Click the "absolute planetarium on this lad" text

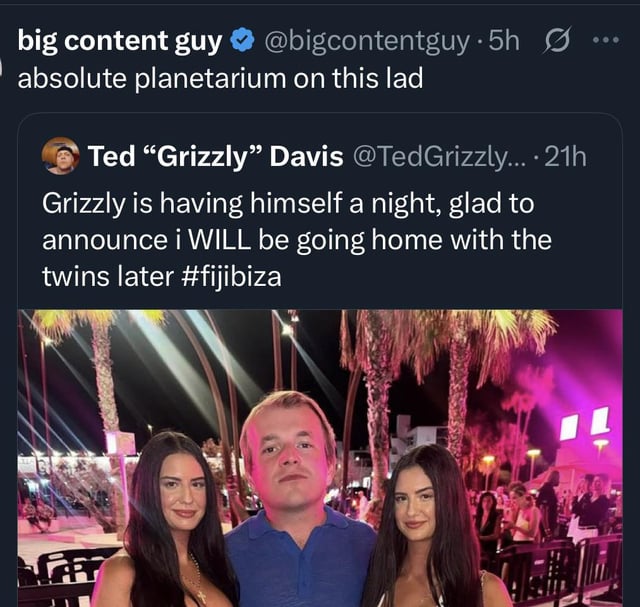(x=220, y=78)
